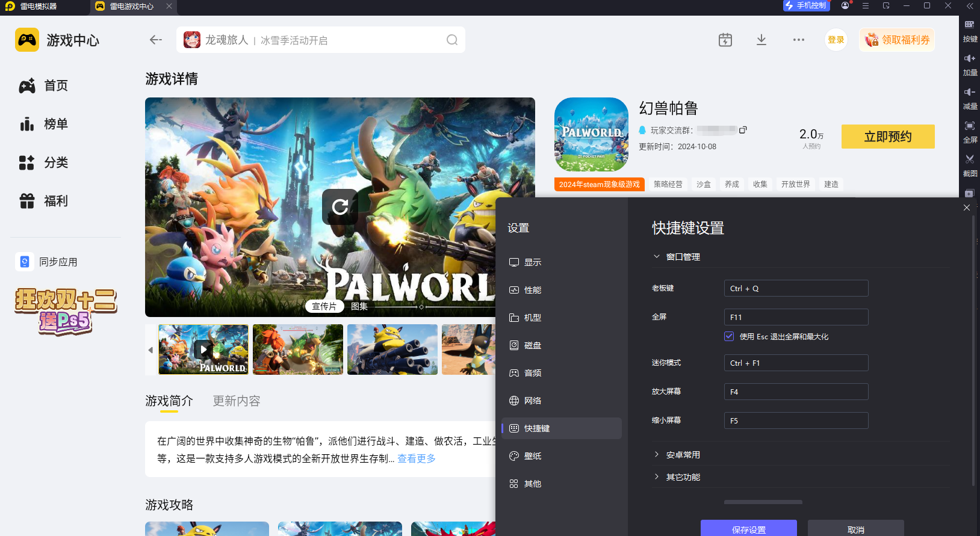Open 分类 categories page
This screenshot has height=536, width=980.
pyautogui.click(x=43, y=163)
